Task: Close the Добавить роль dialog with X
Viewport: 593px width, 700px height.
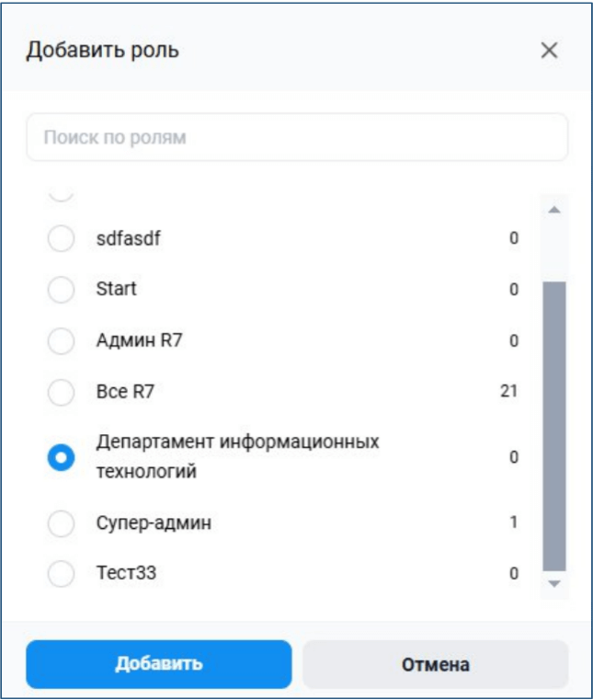Action: tap(549, 50)
